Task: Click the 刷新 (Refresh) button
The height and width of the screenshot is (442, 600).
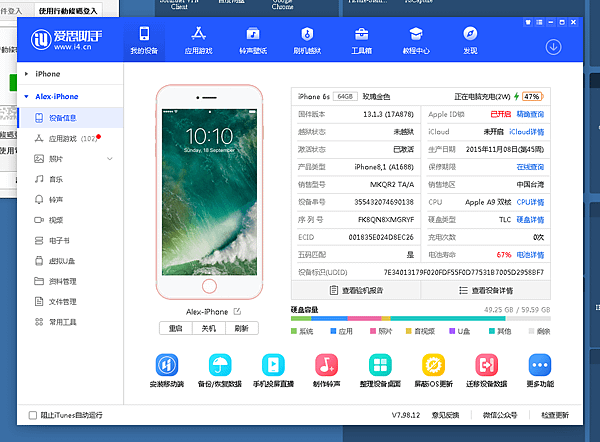Action: (x=241, y=328)
